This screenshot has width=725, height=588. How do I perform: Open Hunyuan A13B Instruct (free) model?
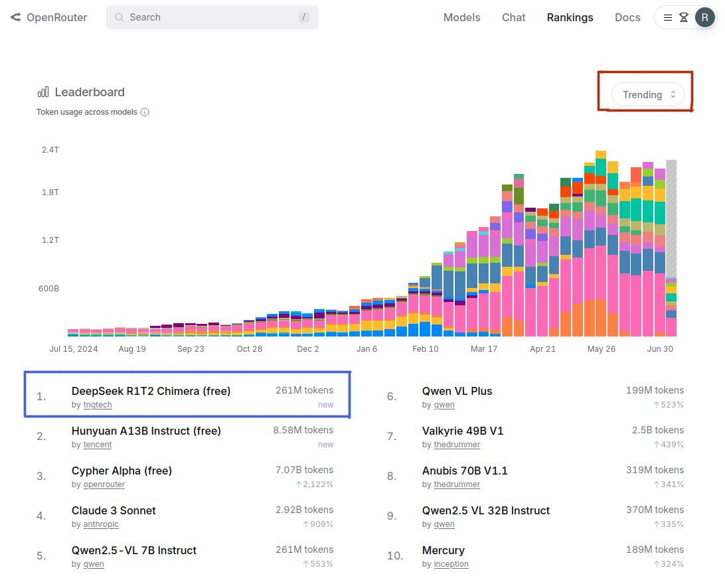[x=146, y=431]
